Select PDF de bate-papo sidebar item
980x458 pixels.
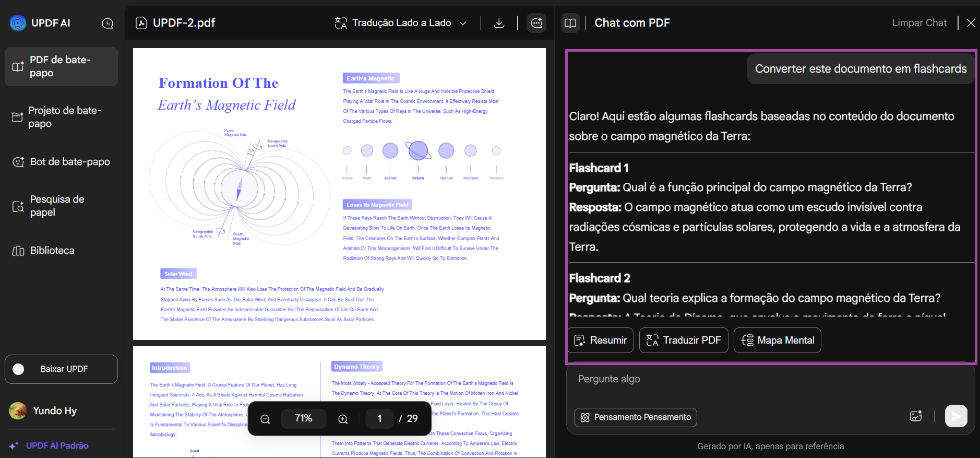[x=61, y=66]
